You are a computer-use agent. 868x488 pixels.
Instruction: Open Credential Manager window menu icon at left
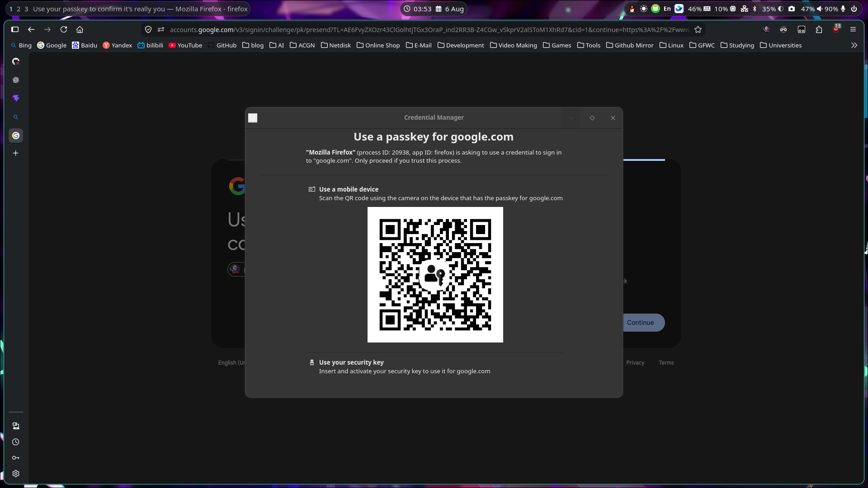point(253,118)
